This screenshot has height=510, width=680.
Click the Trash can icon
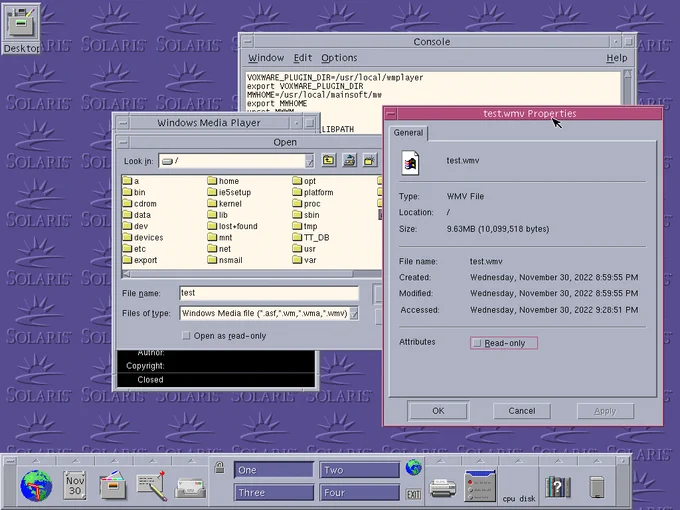coord(597,487)
